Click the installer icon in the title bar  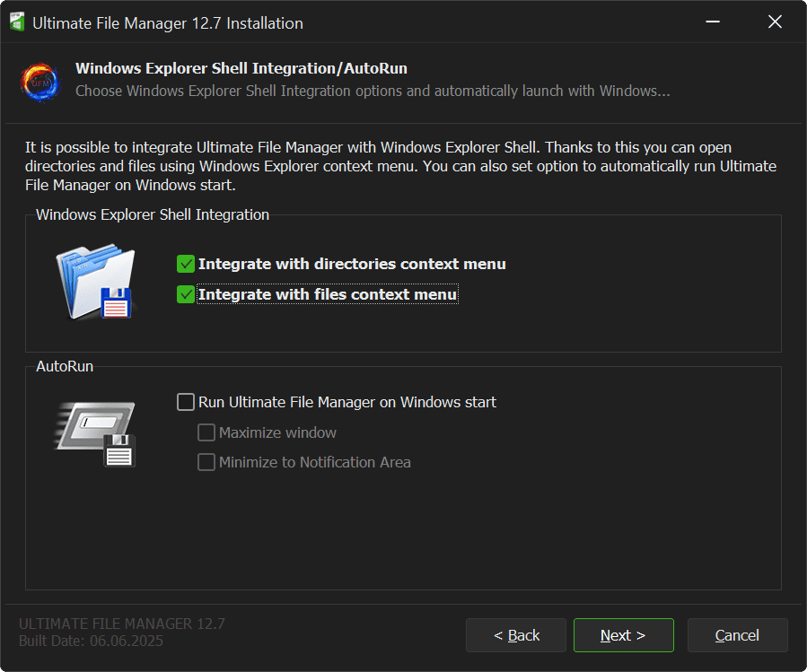(17, 22)
